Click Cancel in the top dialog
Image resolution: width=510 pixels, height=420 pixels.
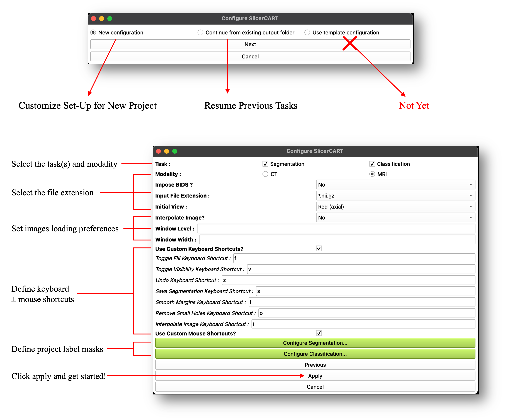pyautogui.click(x=250, y=56)
